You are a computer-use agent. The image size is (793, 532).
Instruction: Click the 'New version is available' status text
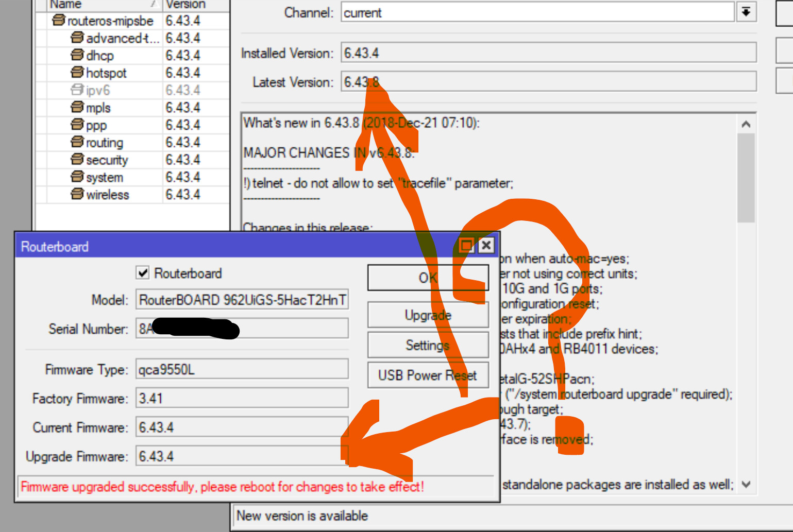[302, 516]
